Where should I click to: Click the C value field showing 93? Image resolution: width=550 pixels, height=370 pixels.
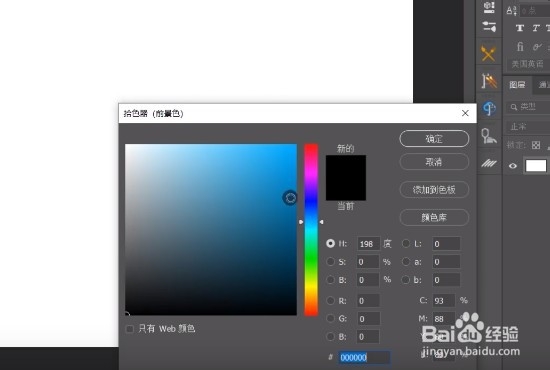tap(444, 301)
